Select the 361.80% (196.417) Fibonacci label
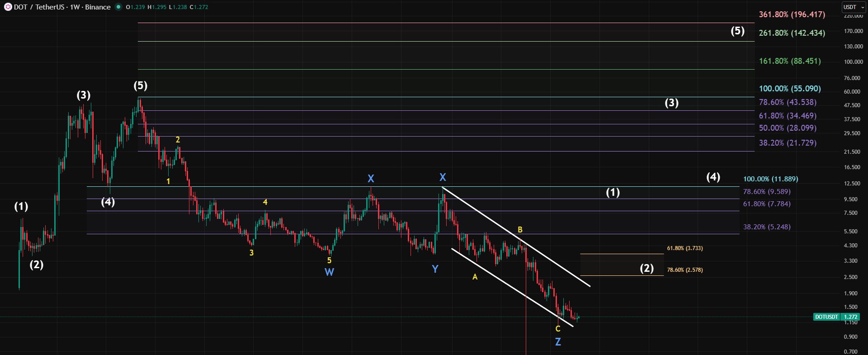The width and height of the screenshot is (868, 355). 792,14
